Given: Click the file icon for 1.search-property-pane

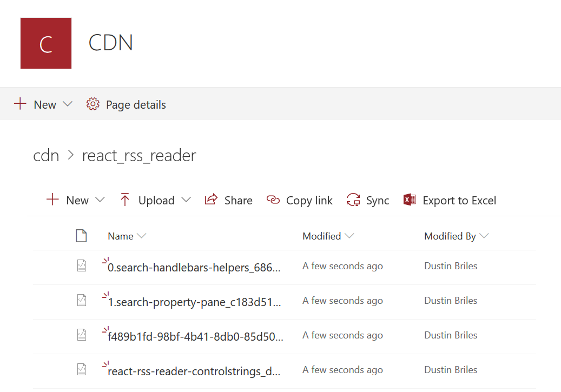Looking at the screenshot, I should pyautogui.click(x=82, y=300).
